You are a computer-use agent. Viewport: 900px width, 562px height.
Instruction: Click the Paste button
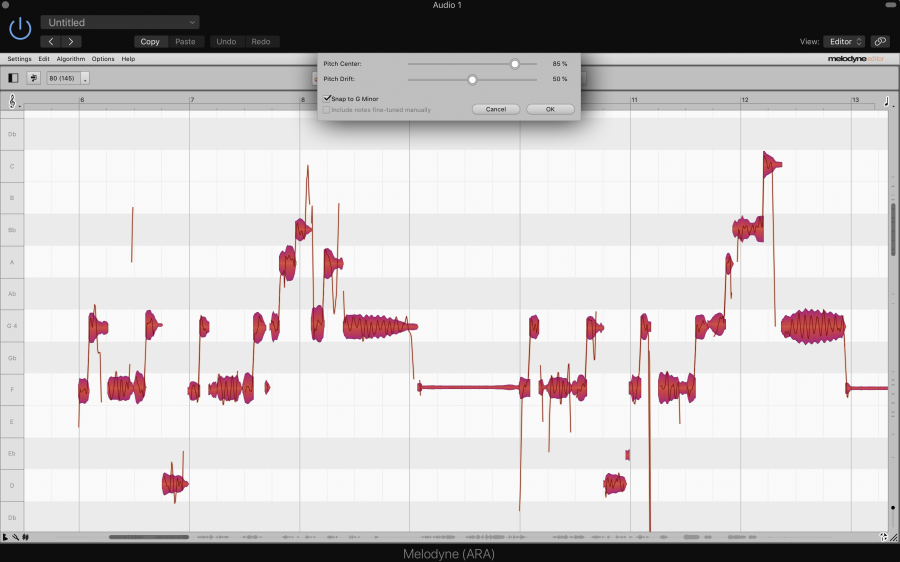[185, 41]
